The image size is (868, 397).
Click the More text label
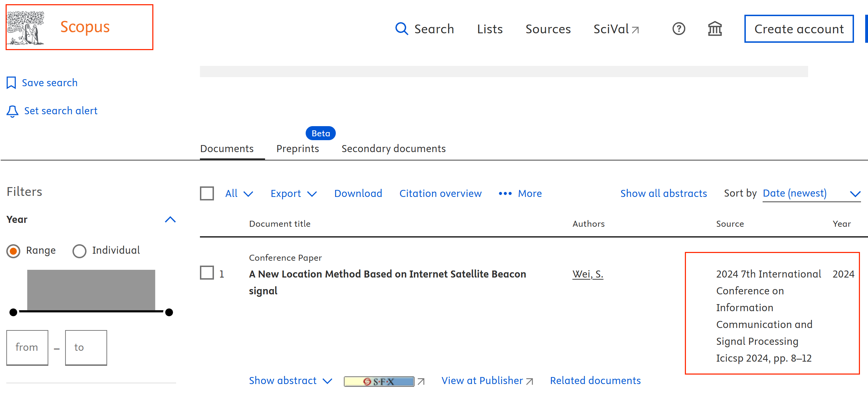(530, 193)
